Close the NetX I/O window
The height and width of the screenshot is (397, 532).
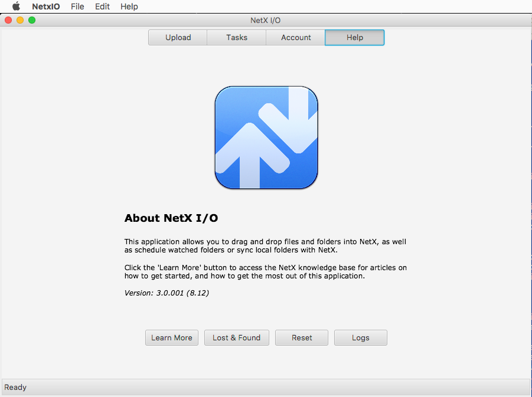[x=8, y=20]
